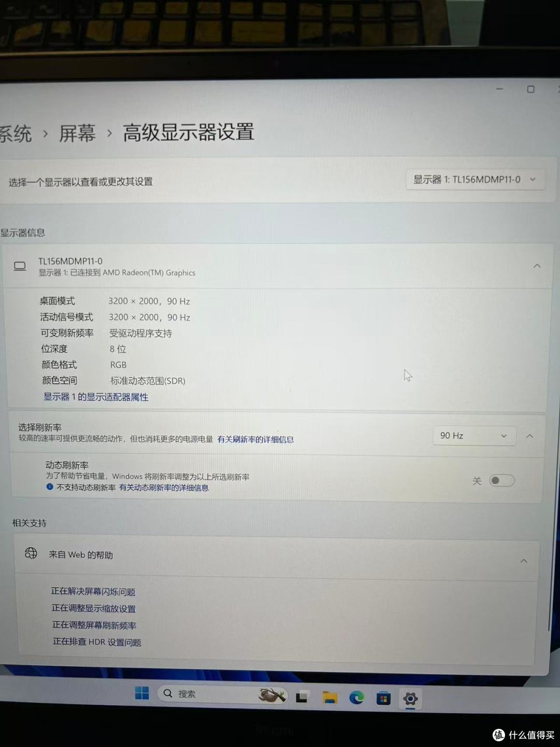Viewport: 560px width, 747px height.
Task: Open 有关动态刷新率的详细信息 link
Action: tap(164, 488)
